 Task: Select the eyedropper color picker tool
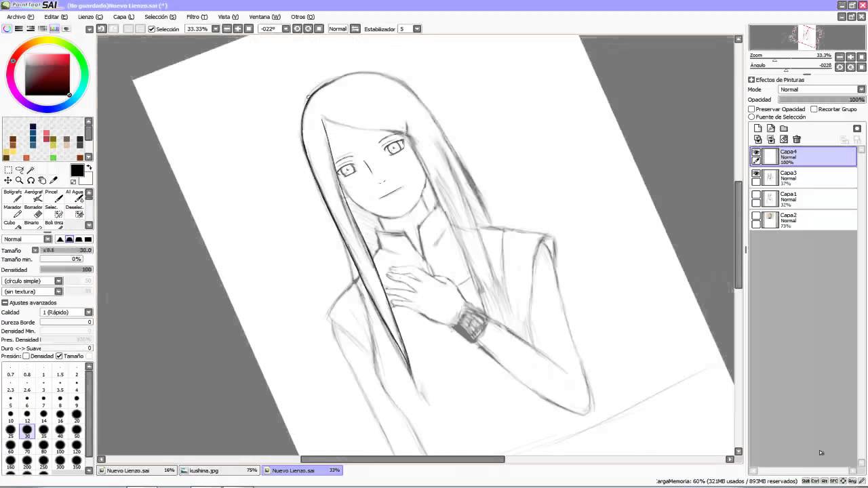[x=54, y=180]
